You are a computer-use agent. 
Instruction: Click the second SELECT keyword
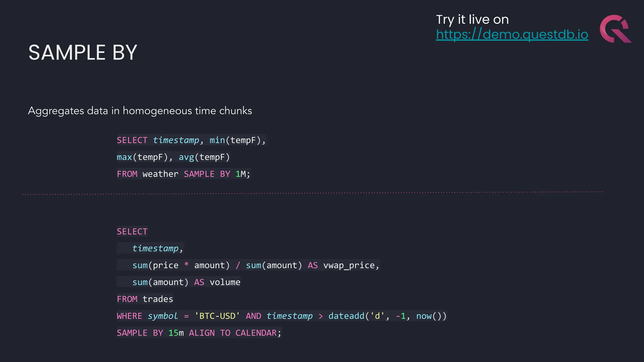click(x=132, y=232)
